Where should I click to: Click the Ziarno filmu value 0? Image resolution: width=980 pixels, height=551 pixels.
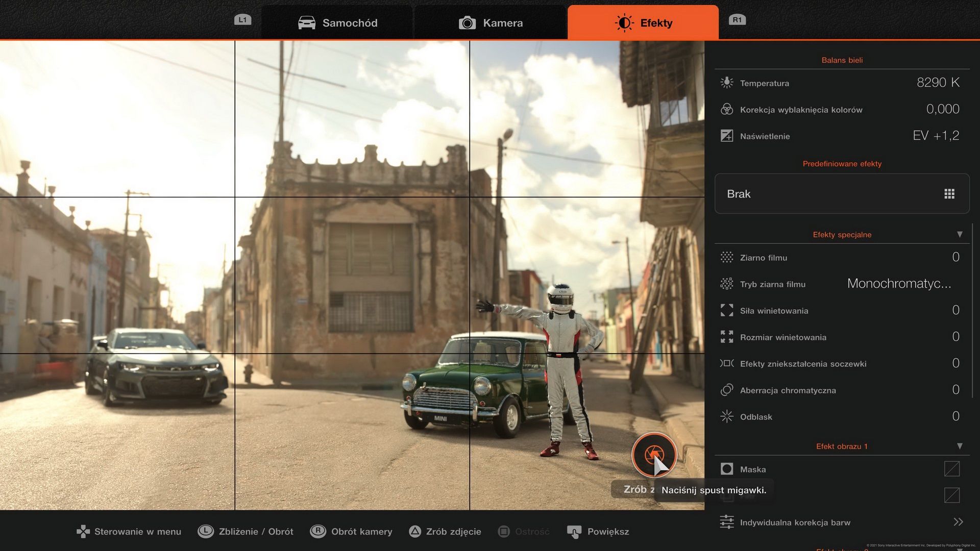(955, 257)
